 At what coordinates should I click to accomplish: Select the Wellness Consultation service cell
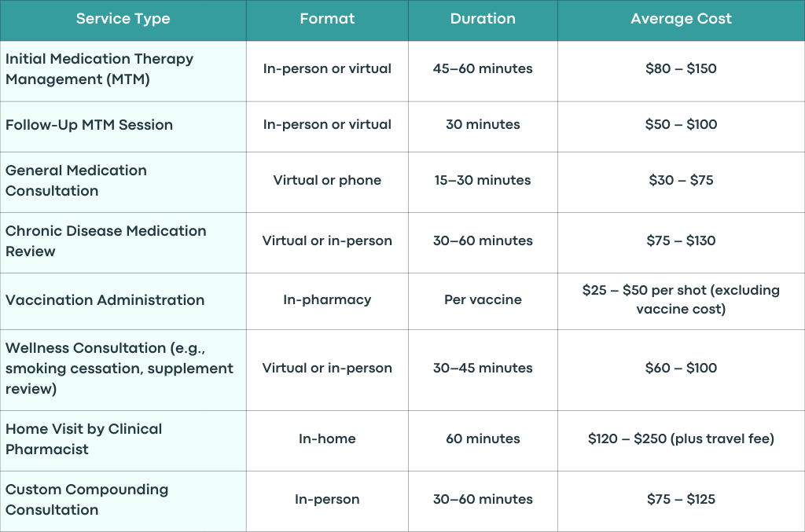[123, 370]
